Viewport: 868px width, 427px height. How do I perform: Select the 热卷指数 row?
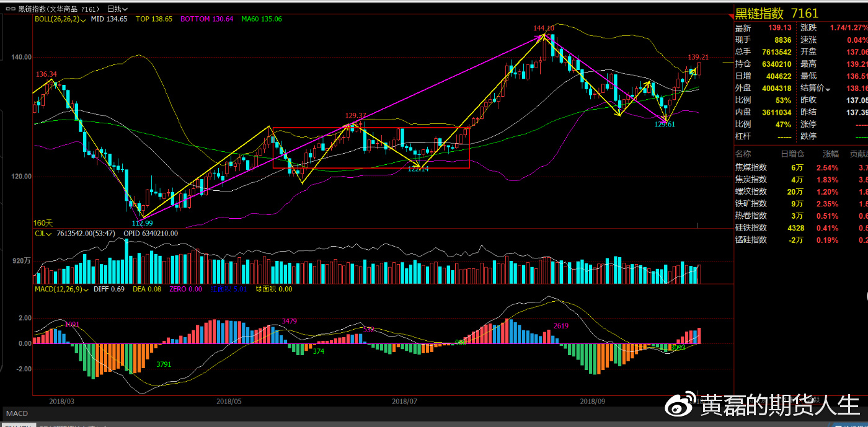[801, 216]
